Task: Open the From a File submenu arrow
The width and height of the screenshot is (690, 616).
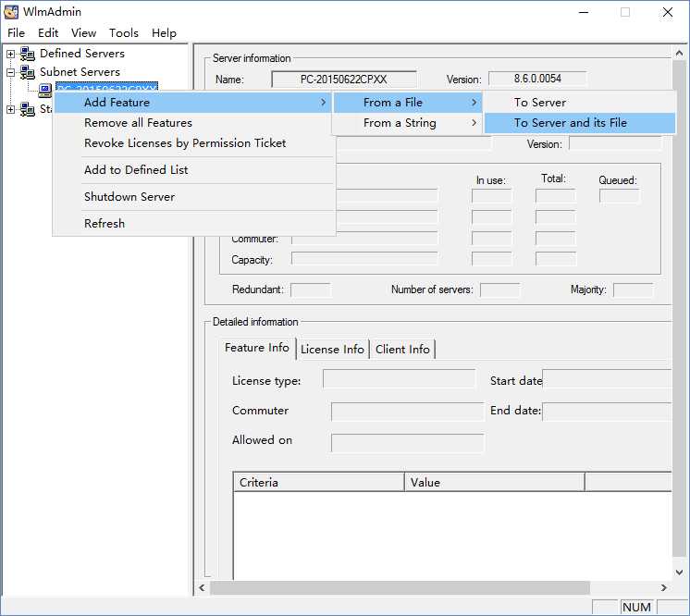Action: coord(474,102)
